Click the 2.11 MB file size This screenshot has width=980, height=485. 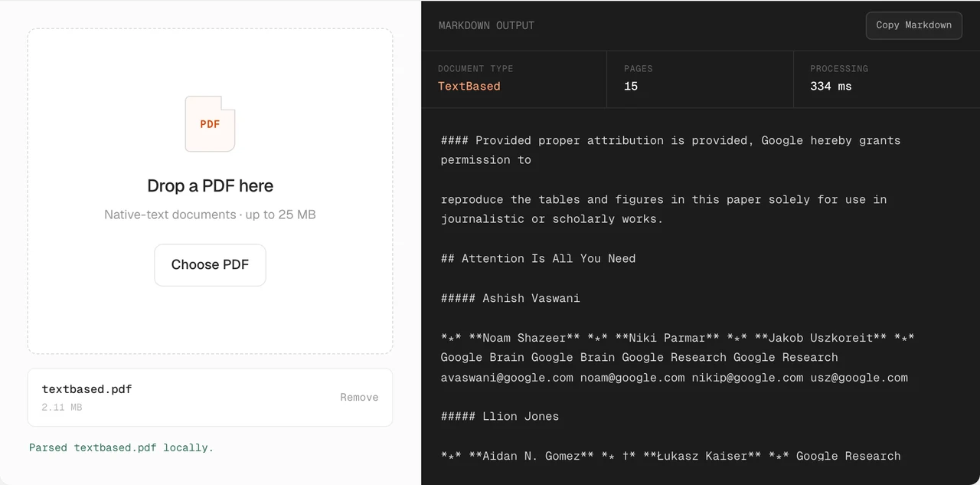[62, 408]
